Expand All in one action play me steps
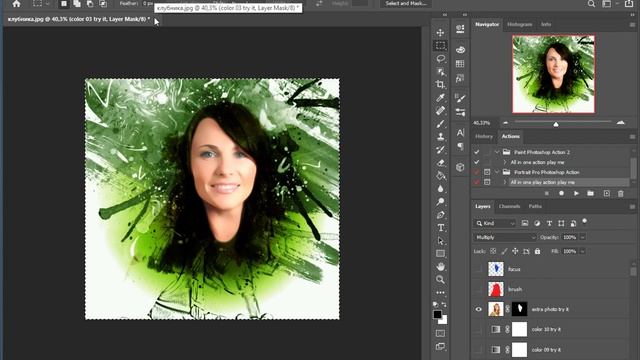 [505, 162]
